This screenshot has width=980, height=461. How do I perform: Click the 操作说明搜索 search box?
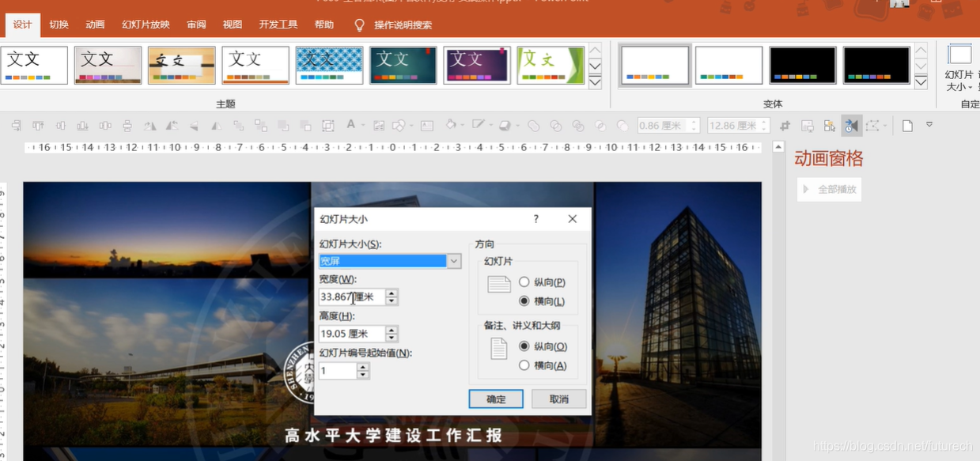[403, 25]
